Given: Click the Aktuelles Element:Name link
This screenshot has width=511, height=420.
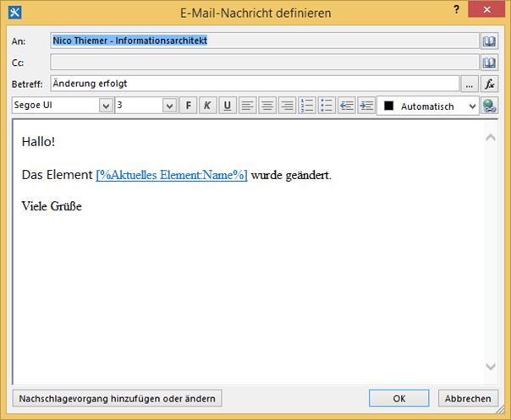Looking at the screenshot, I should pos(172,175).
